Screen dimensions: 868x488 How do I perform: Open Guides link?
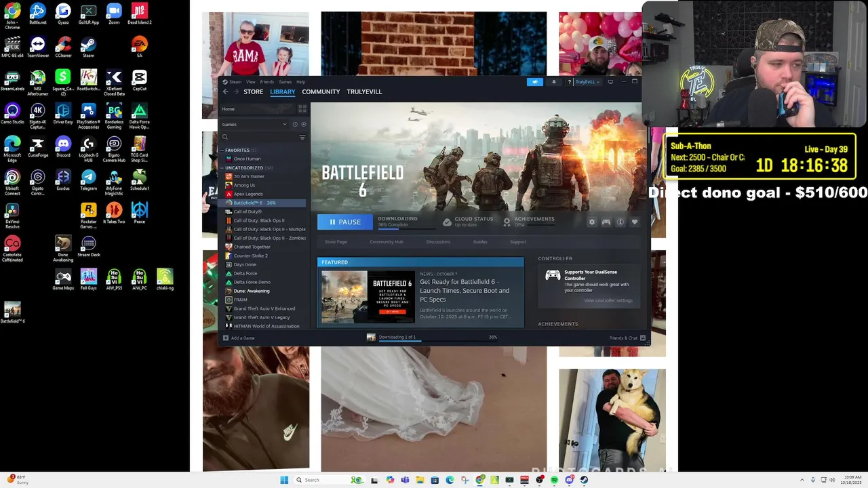click(480, 242)
